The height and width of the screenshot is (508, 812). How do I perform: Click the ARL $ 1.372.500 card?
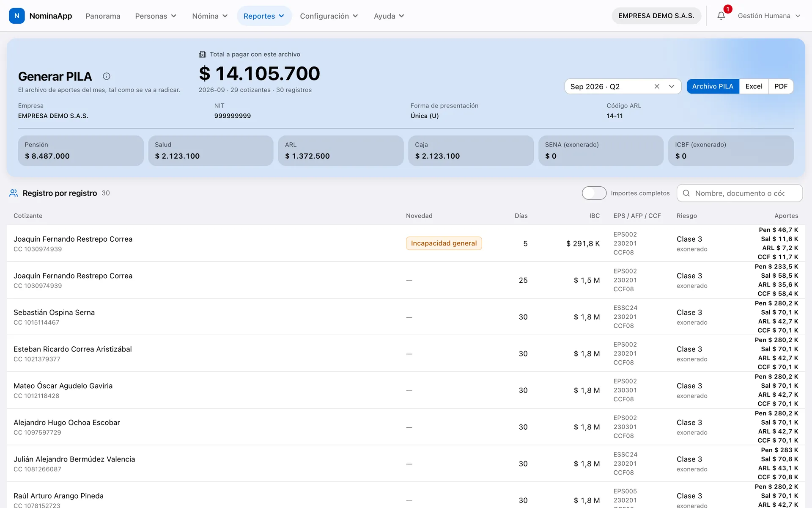[x=341, y=151]
